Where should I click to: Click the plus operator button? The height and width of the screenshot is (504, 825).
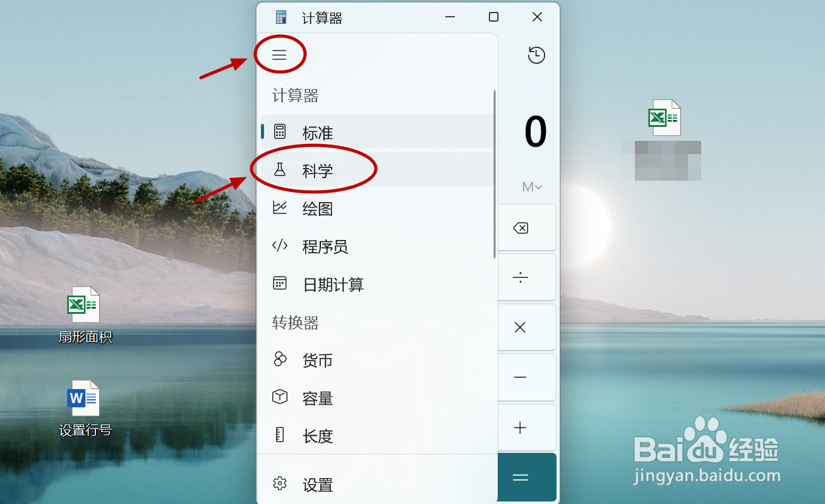click(527, 428)
